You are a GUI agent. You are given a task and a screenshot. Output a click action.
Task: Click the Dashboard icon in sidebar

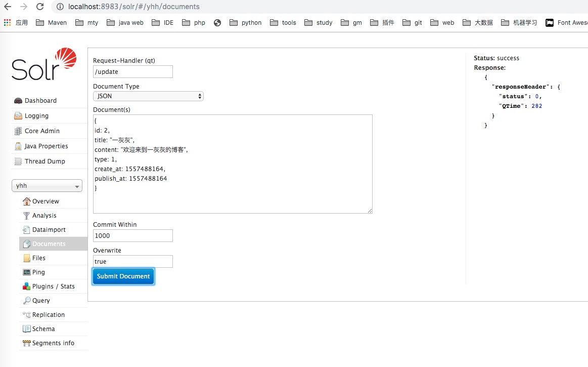[x=18, y=101]
